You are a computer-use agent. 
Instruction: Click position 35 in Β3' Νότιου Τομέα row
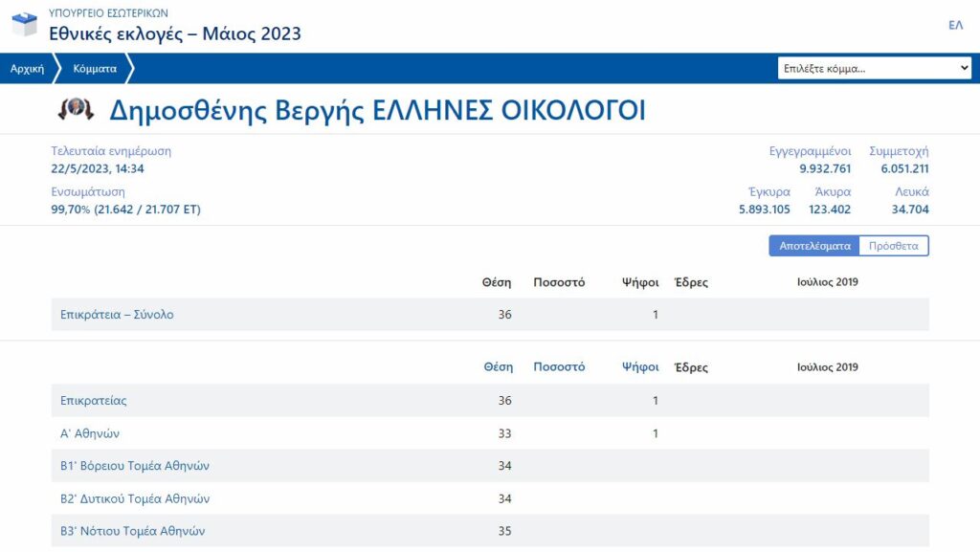(x=504, y=531)
